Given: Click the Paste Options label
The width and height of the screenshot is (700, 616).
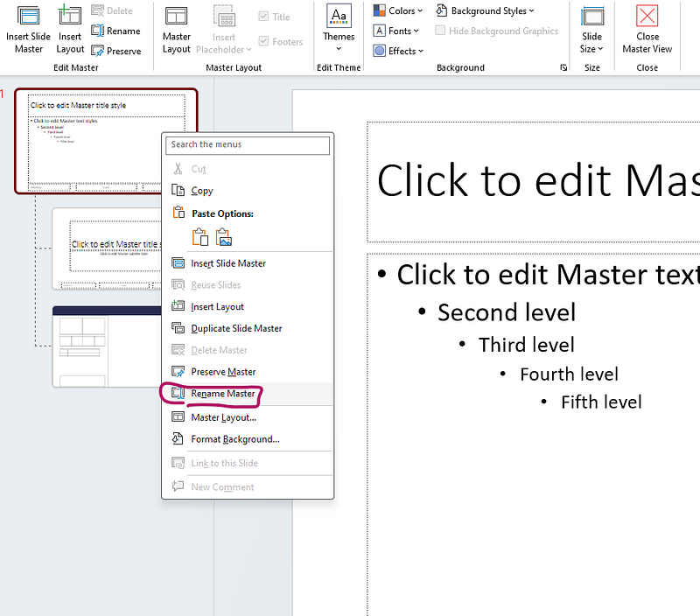Looking at the screenshot, I should pos(222,213).
